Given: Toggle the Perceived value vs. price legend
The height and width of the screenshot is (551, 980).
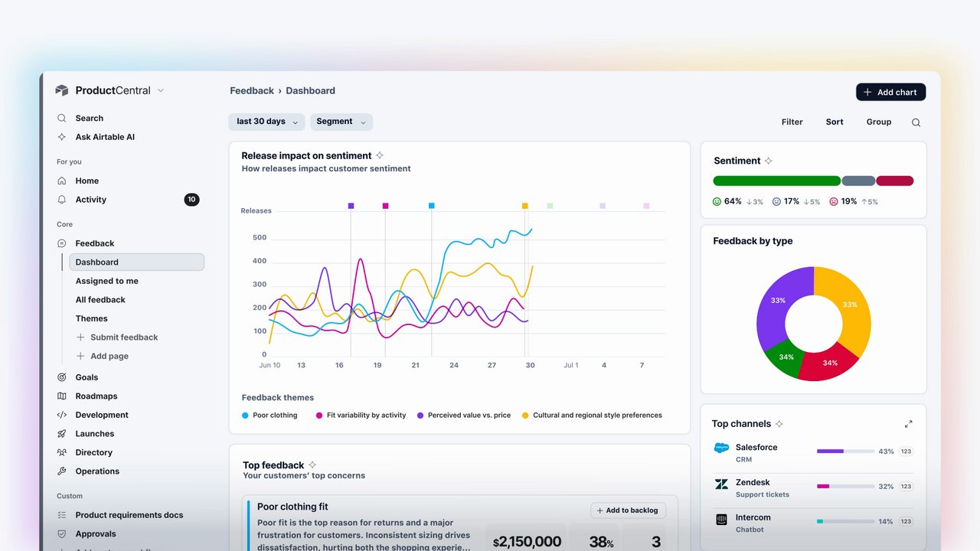Looking at the screenshot, I should (464, 416).
